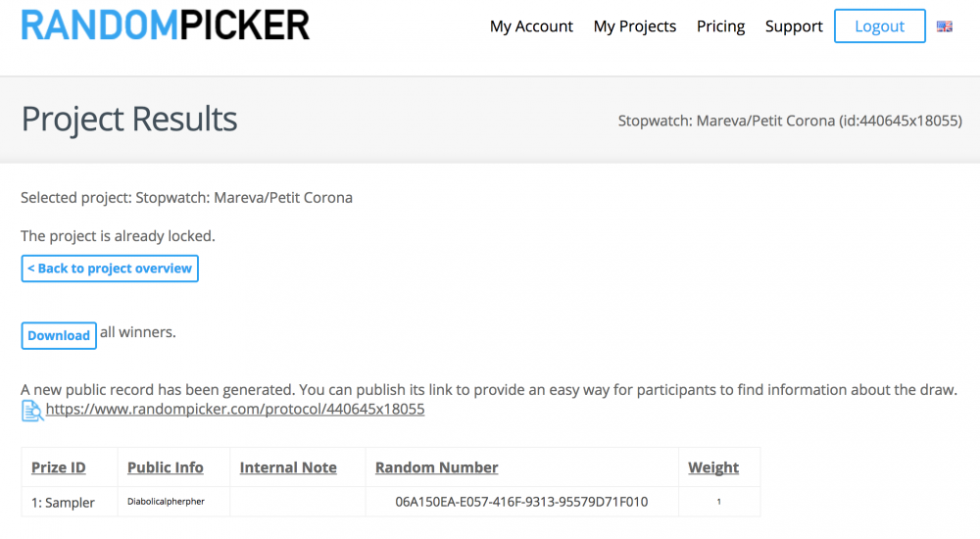Screen dimensions: 980x539
Task: Sort table by Public Info column
Action: (166, 467)
